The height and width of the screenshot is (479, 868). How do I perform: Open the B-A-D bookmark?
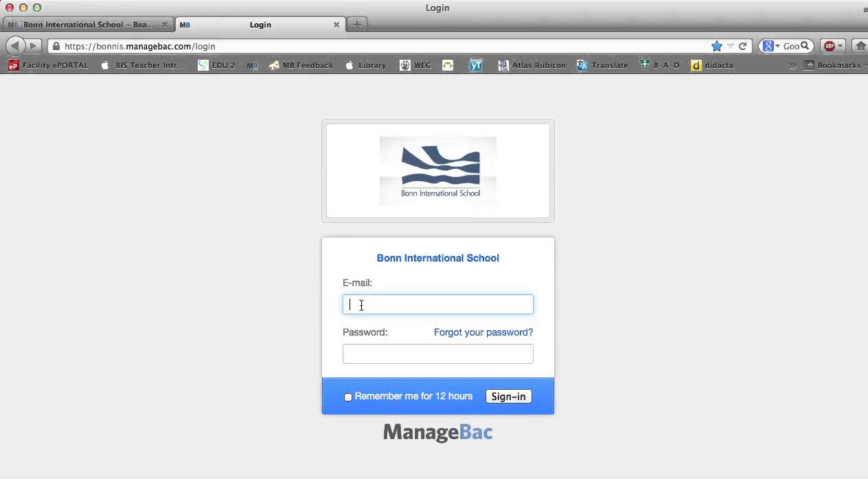pyautogui.click(x=659, y=65)
